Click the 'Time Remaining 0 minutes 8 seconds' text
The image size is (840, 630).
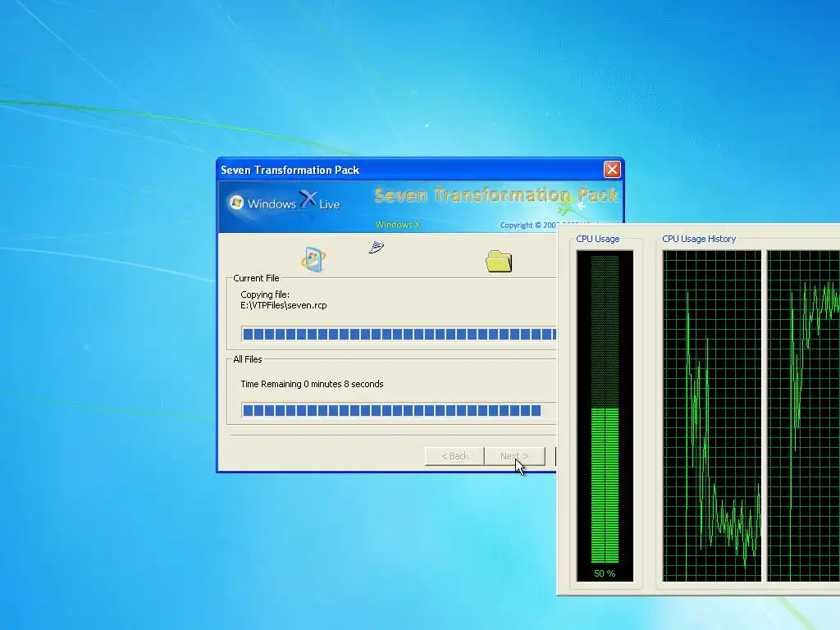[312, 384]
